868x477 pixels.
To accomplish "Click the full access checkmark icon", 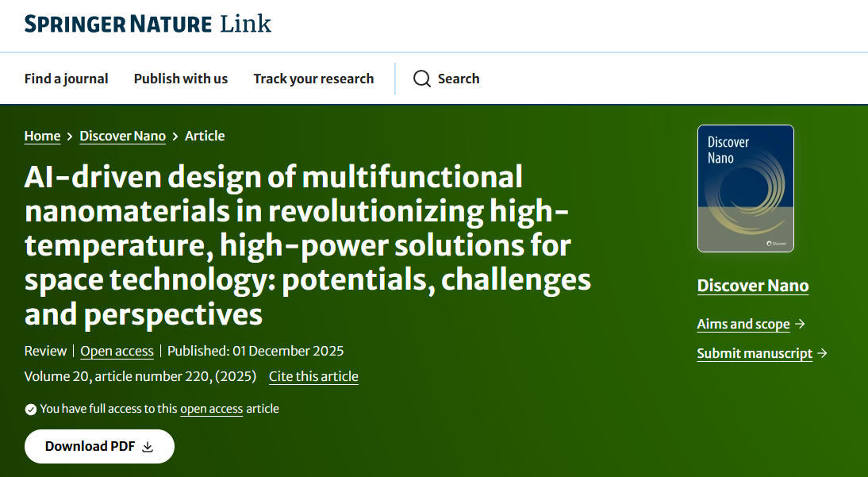I will pos(31,410).
